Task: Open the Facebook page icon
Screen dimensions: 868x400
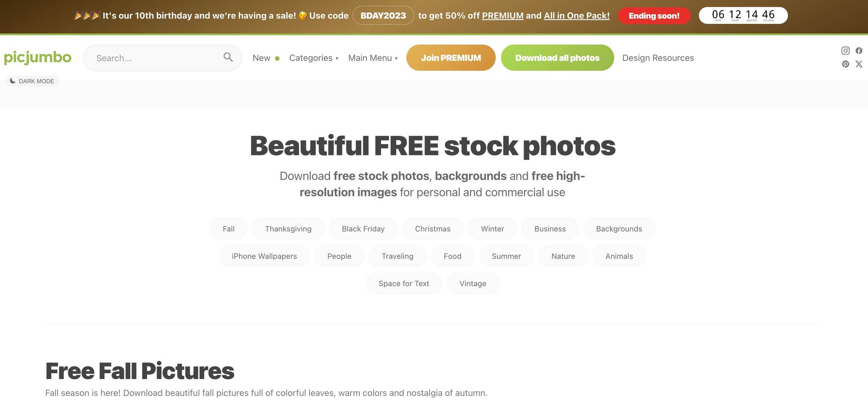Action: coord(859,51)
